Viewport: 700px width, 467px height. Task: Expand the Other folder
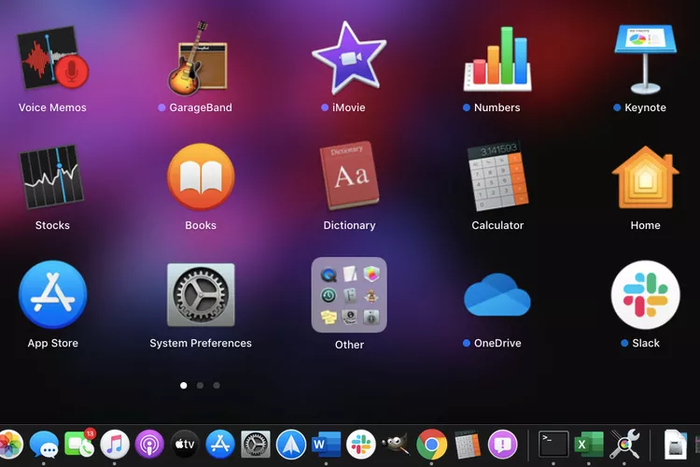(x=349, y=295)
